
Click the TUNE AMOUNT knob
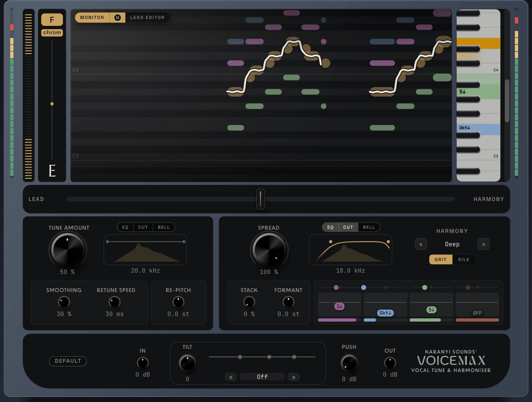click(x=68, y=250)
